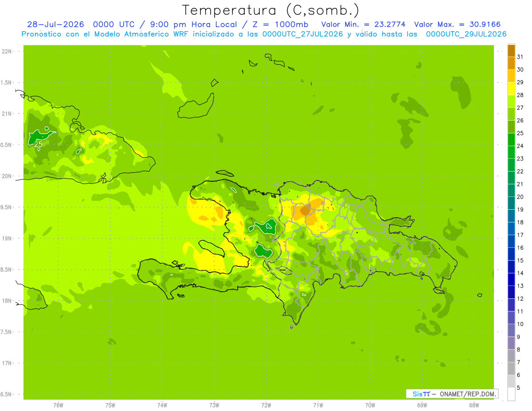Click the "68W" longitude label
Viewport: 532px width, 411px height.
point(474,405)
